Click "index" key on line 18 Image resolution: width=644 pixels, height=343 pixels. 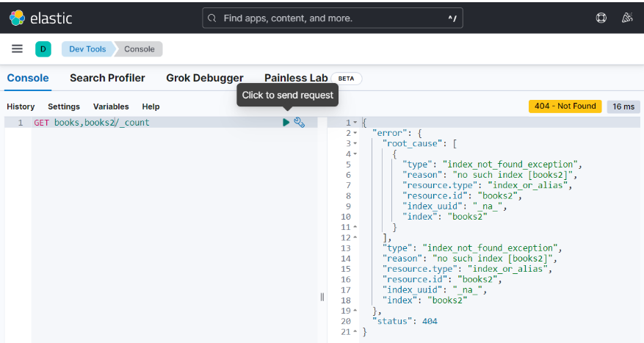400,300
